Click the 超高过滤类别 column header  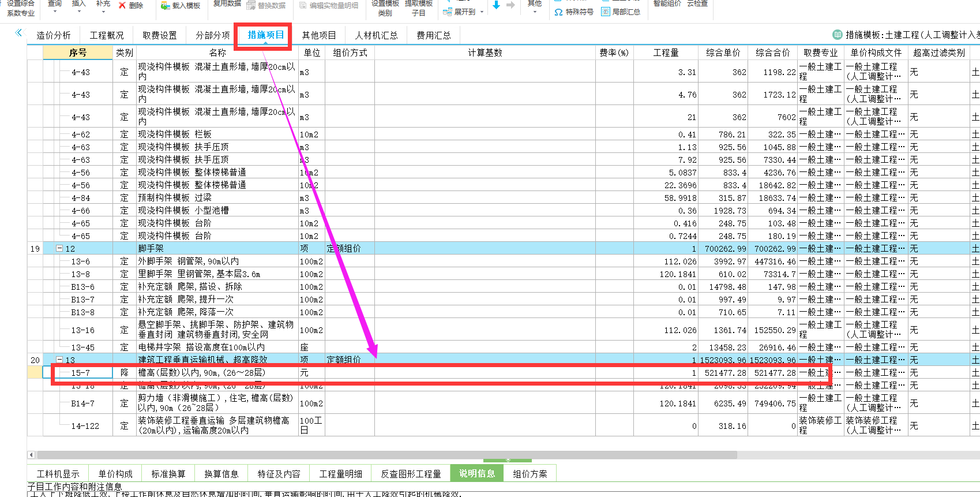coord(939,53)
